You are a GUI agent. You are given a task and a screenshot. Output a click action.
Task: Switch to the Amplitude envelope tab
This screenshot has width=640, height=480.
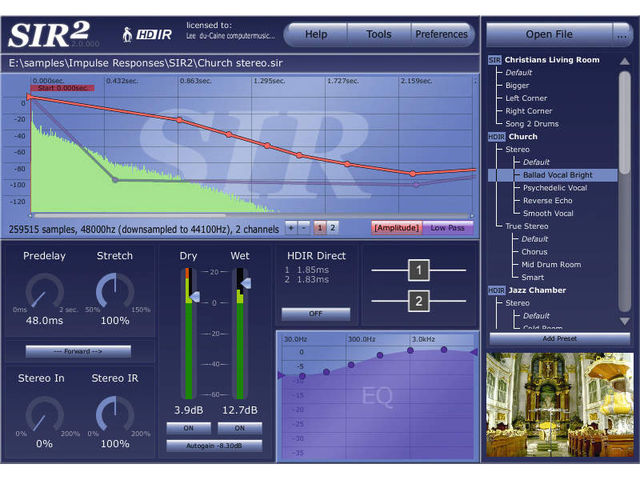tap(397, 228)
